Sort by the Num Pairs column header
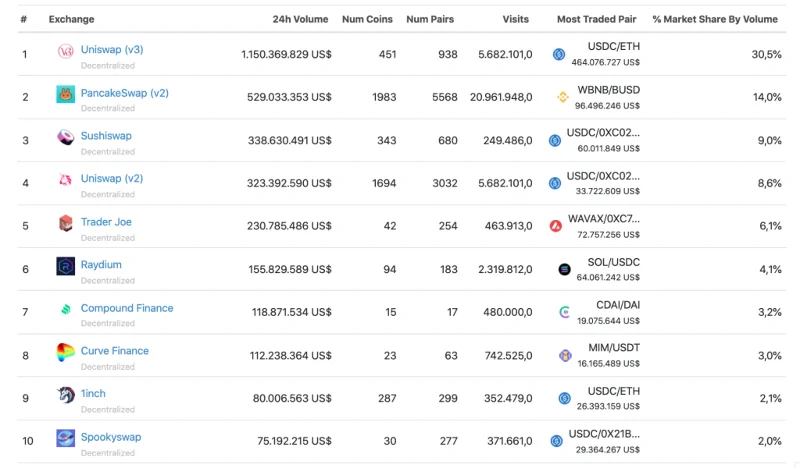 point(430,19)
